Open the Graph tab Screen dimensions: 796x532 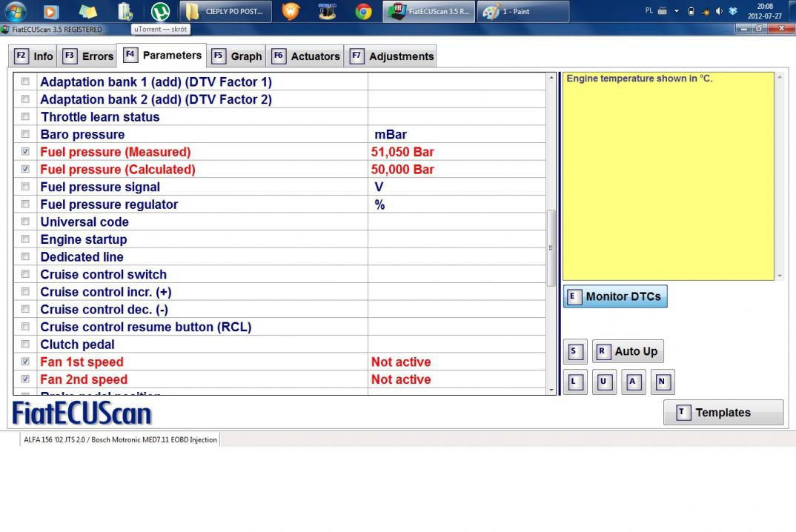click(237, 56)
